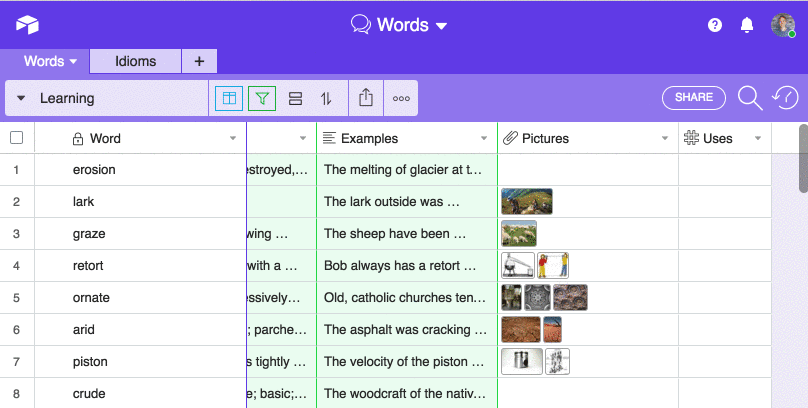Open the search magnifier icon

(x=750, y=97)
